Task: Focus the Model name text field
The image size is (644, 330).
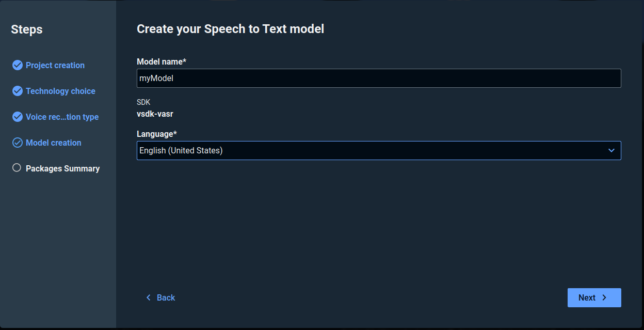Action: click(x=378, y=78)
